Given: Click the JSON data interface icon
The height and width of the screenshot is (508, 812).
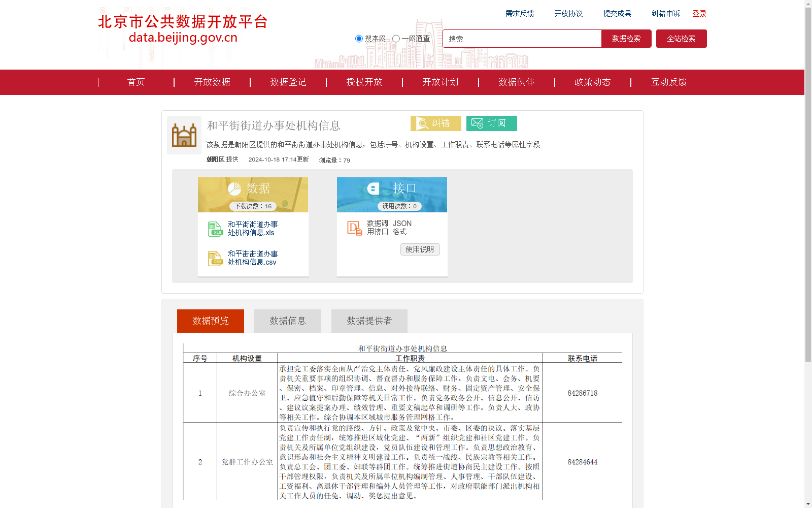Looking at the screenshot, I should pyautogui.click(x=354, y=228).
